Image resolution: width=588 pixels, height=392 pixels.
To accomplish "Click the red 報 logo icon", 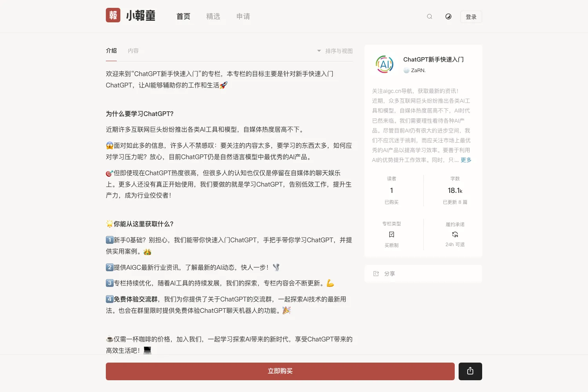I will pyautogui.click(x=113, y=15).
